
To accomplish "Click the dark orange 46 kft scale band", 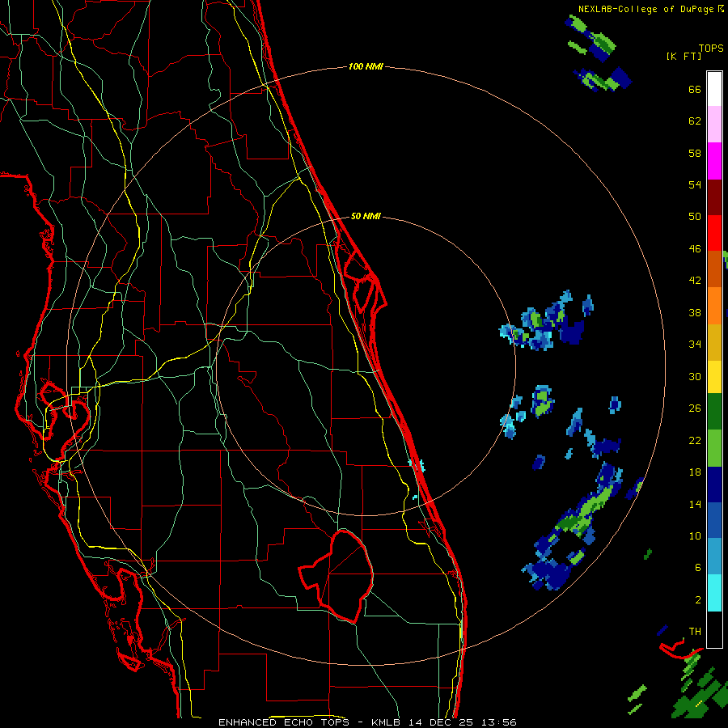I will (714, 269).
